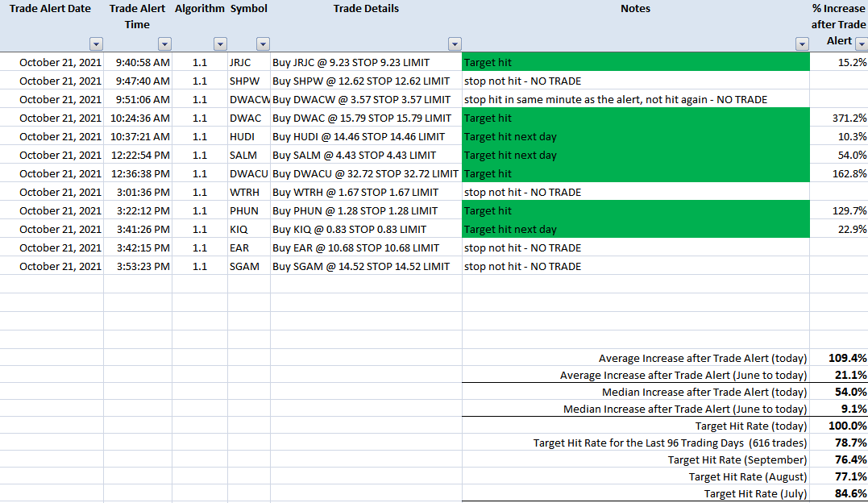Image resolution: width=868 pixels, height=503 pixels.
Task: Select the 9:47:40 AM time cell
Action: click(137, 81)
